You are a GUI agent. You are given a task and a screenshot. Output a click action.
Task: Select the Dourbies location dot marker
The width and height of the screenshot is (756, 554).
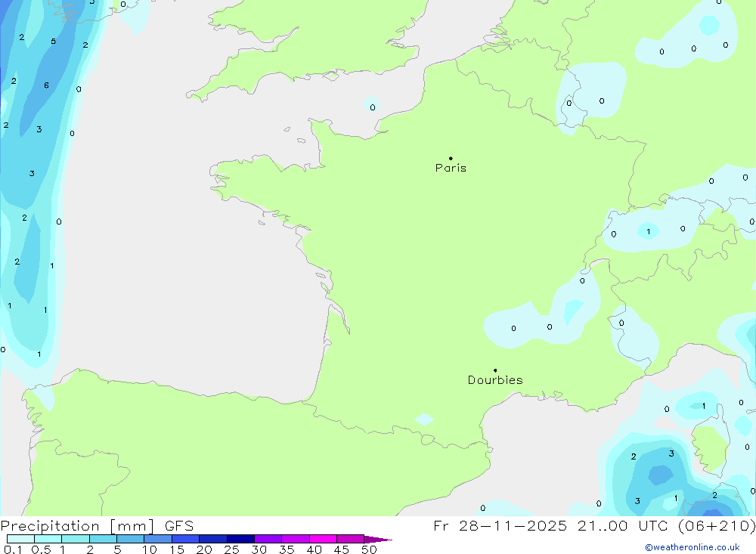click(x=495, y=370)
